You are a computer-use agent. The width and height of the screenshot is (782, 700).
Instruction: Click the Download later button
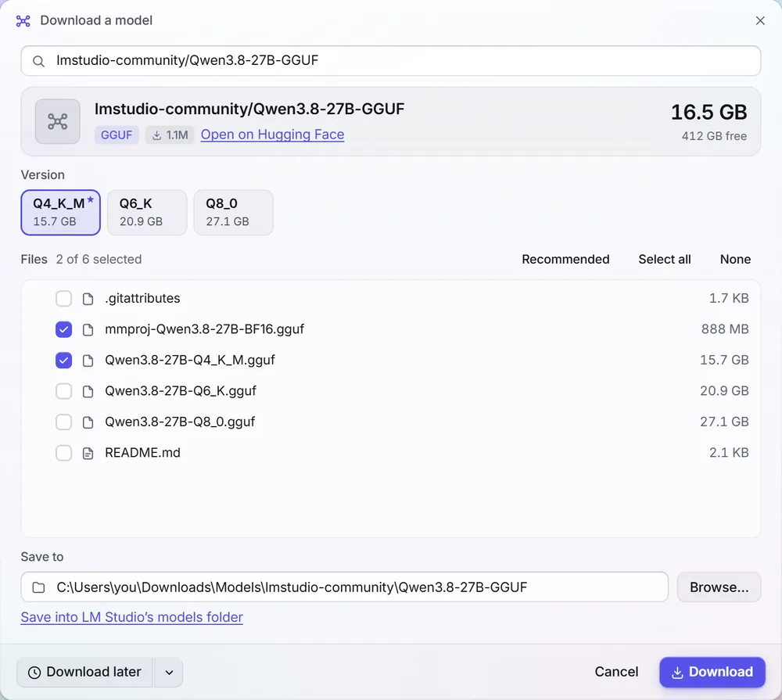pos(84,672)
